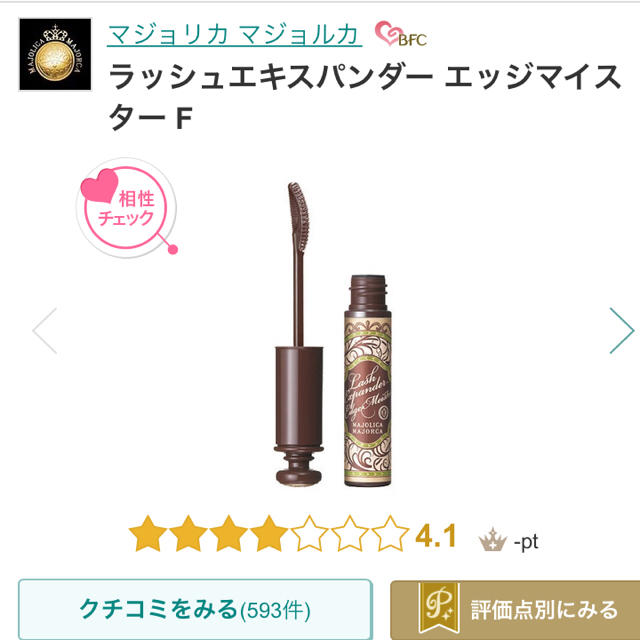Open the マジョリカ マジョルカ brand link
640x640 pixels.
pyautogui.click(x=234, y=34)
